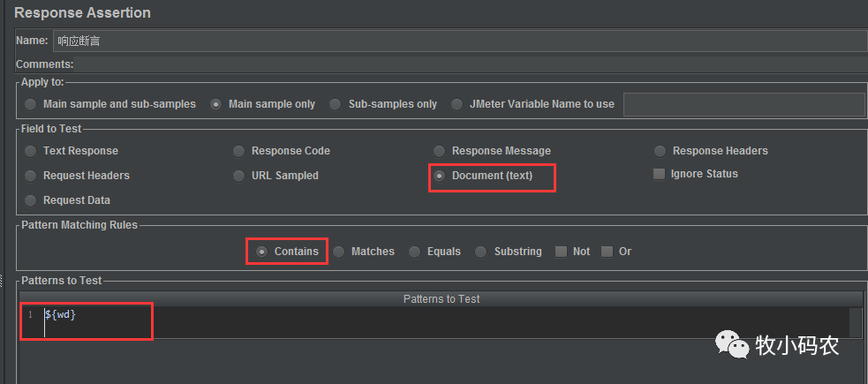Select Request Headers field option
Screen dimensions: 868x384
tap(32, 176)
